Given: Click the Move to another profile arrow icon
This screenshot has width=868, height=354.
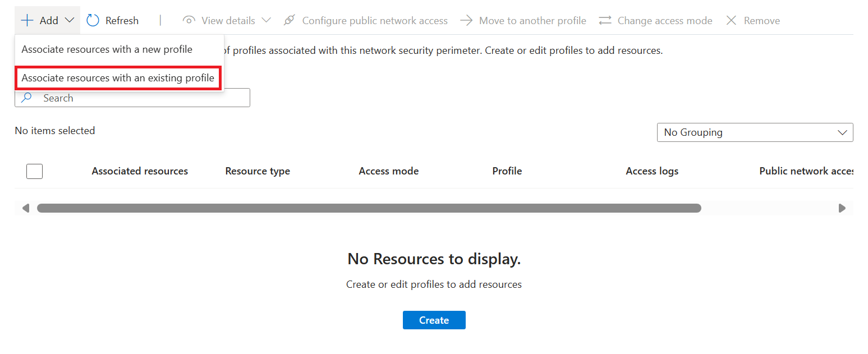Looking at the screenshot, I should click(x=466, y=20).
